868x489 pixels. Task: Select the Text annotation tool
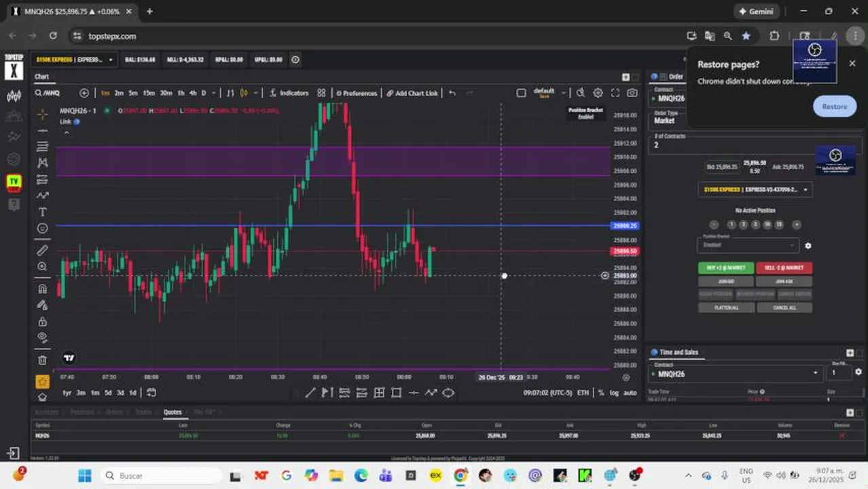coord(42,212)
